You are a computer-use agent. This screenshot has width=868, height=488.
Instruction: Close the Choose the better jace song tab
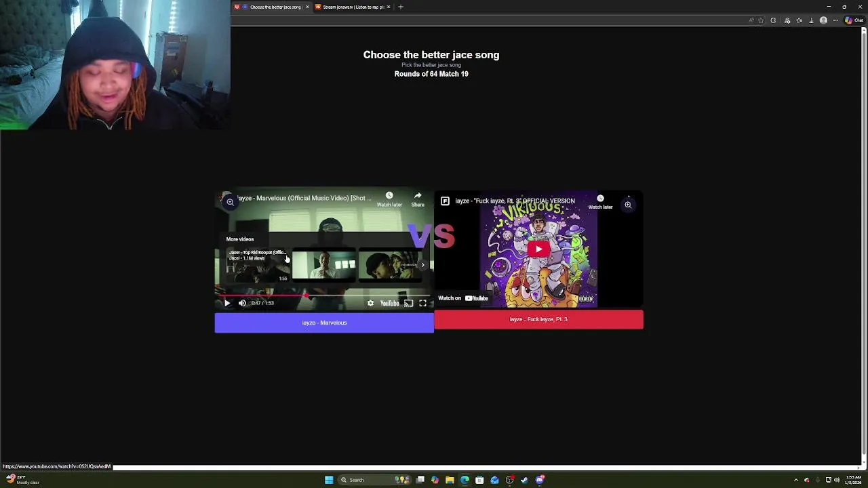[307, 7]
